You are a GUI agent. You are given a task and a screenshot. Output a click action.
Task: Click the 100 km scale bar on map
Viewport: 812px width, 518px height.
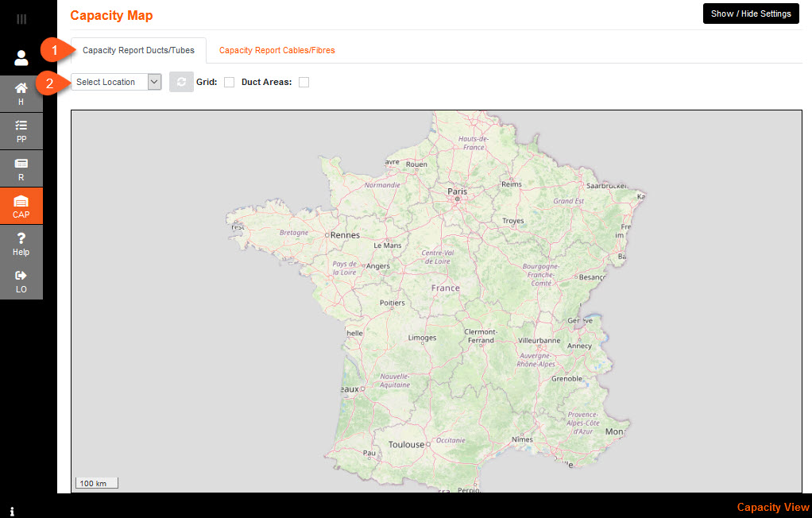pos(97,483)
